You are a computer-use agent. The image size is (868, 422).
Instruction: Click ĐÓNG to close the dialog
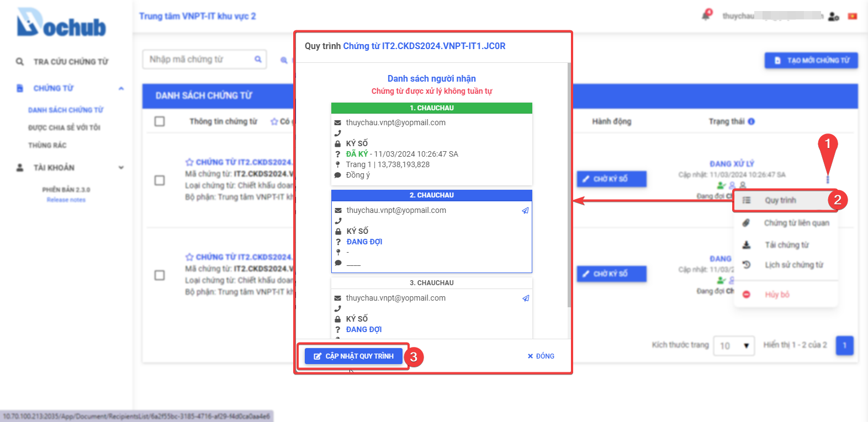(541, 356)
